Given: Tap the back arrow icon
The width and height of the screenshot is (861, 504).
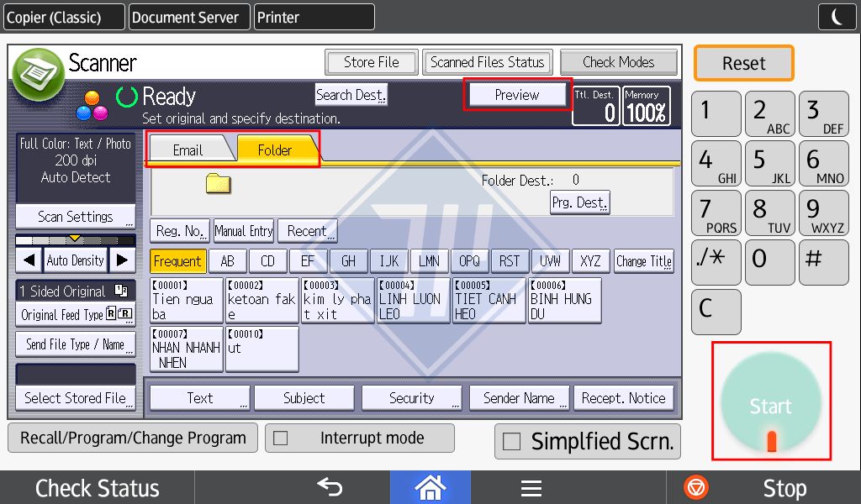Looking at the screenshot, I should tap(330, 486).
